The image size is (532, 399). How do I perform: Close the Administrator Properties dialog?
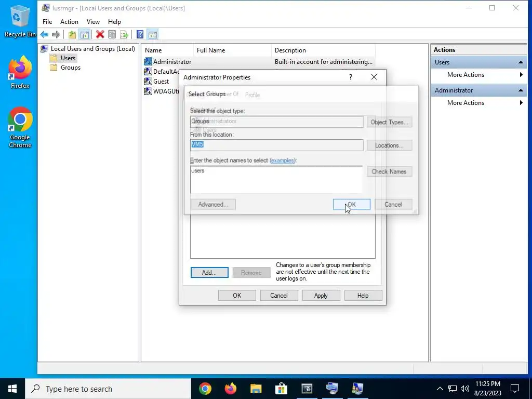[374, 77]
